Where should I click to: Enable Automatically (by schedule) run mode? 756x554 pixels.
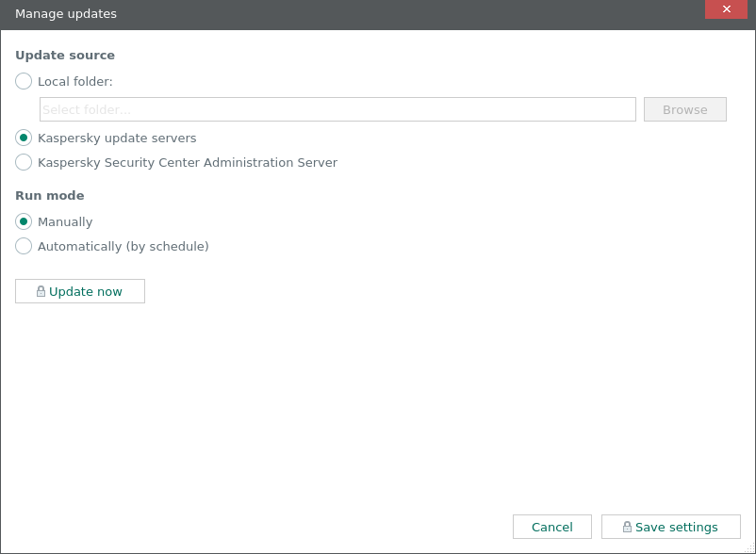pyautogui.click(x=24, y=247)
